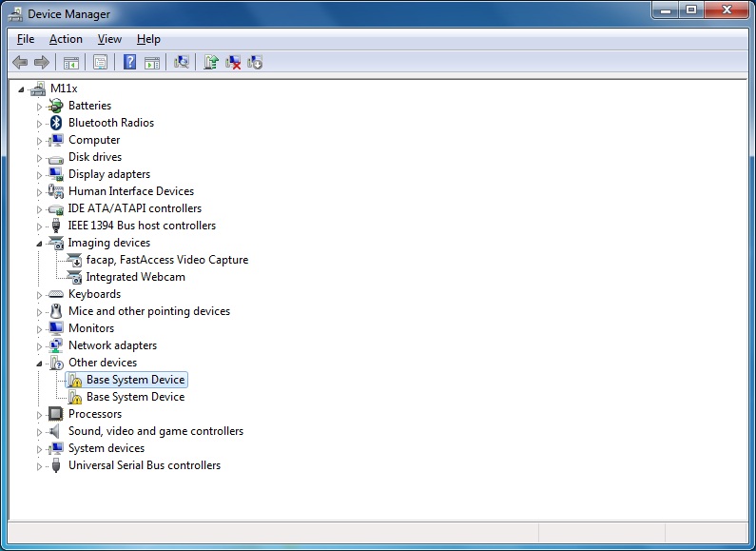Open the Action menu
This screenshot has height=551, width=756.
coord(66,39)
